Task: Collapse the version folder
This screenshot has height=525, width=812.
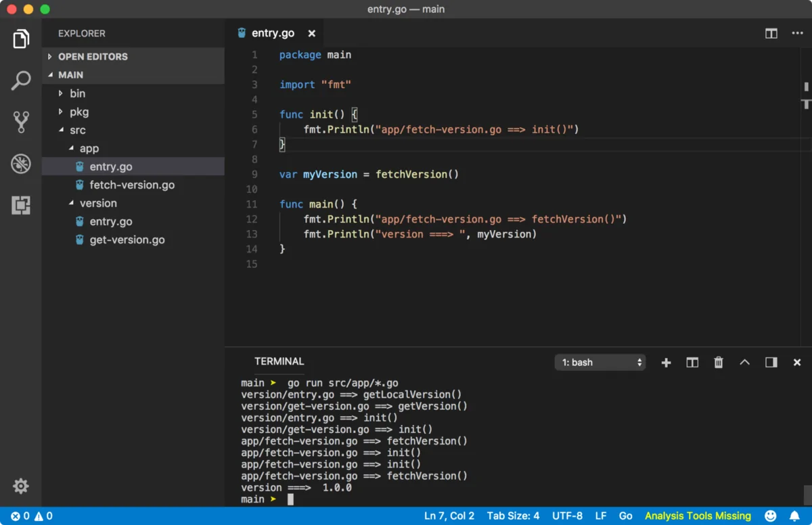Action: [x=97, y=203]
